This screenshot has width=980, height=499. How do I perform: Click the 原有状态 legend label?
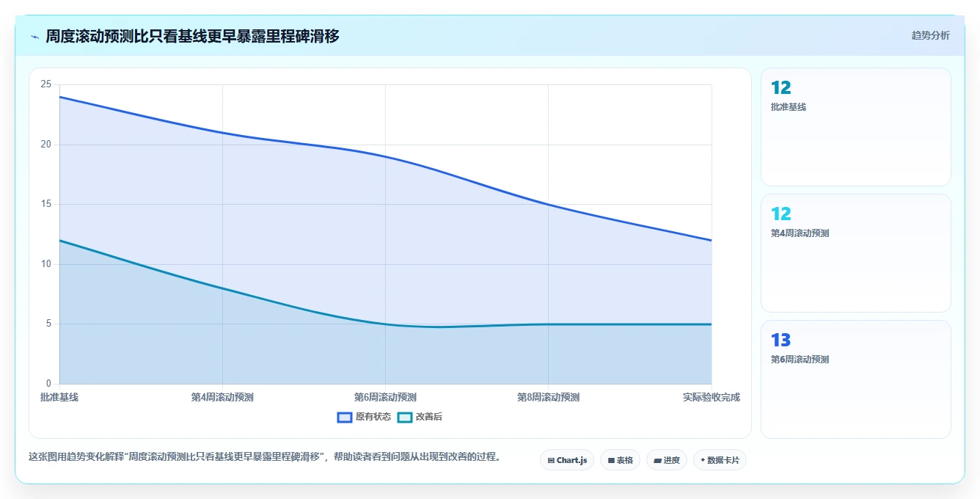tap(373, 417)
